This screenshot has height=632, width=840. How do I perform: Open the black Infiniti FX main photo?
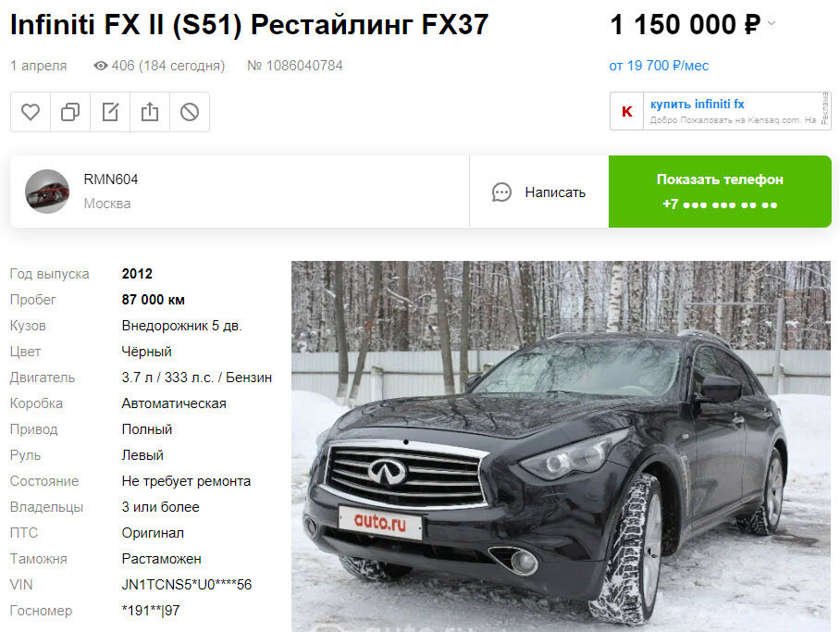pos(561,446)
